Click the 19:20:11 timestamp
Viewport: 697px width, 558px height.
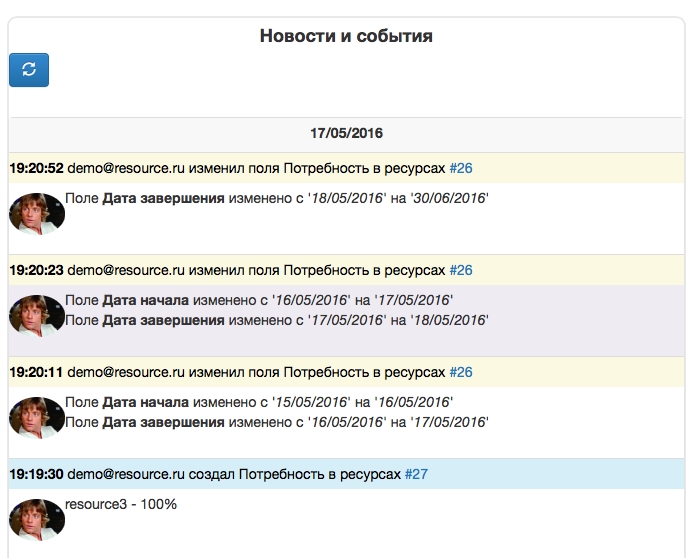click(36, 372)
